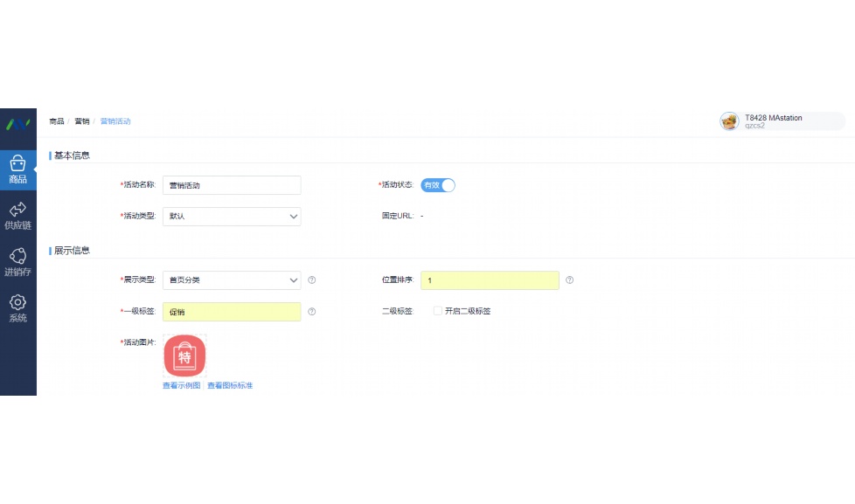Expand the 展示类型 dropdown
This screenshot has height=504, width=855.
pos(232,280)
